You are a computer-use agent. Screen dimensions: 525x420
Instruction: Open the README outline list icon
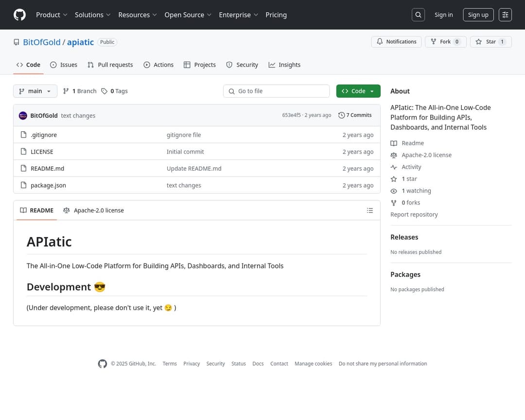point(369,210)
